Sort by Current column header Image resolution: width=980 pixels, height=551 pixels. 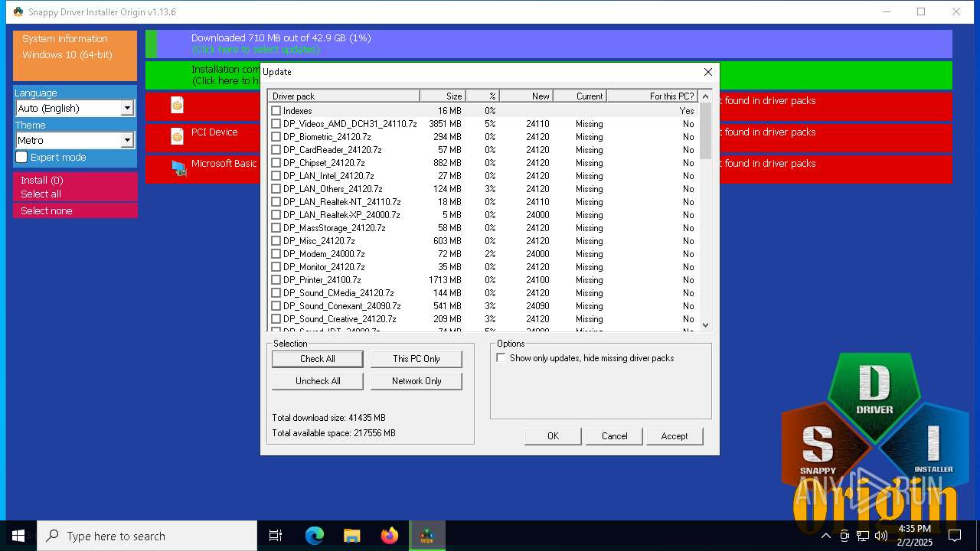pyautogui.click(x=580, y=96)
